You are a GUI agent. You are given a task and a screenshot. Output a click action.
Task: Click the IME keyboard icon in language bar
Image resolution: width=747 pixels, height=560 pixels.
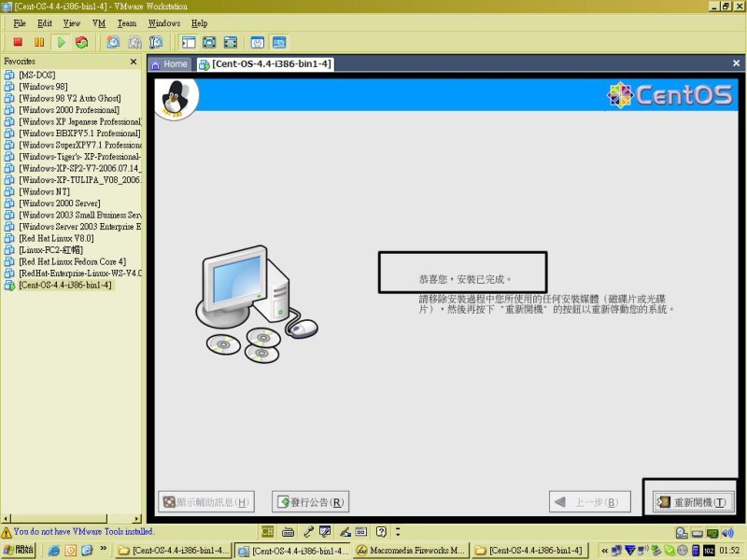tap(288, 532)
